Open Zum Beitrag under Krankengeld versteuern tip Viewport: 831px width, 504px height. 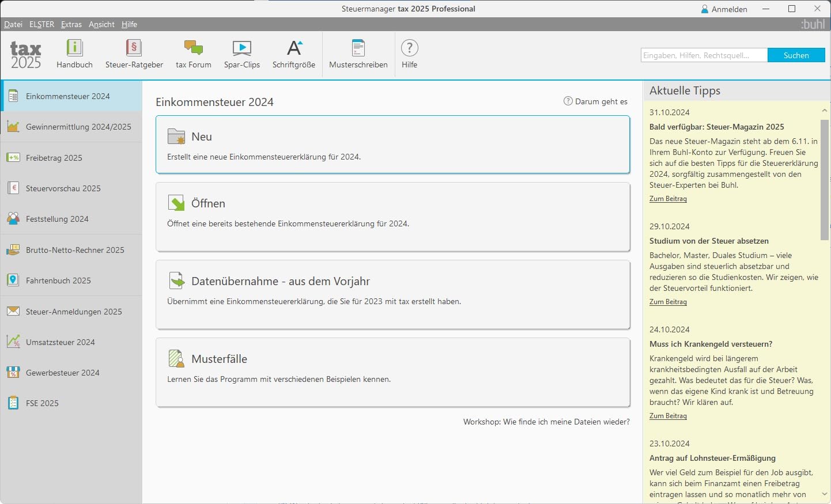[x=668, y=416]
